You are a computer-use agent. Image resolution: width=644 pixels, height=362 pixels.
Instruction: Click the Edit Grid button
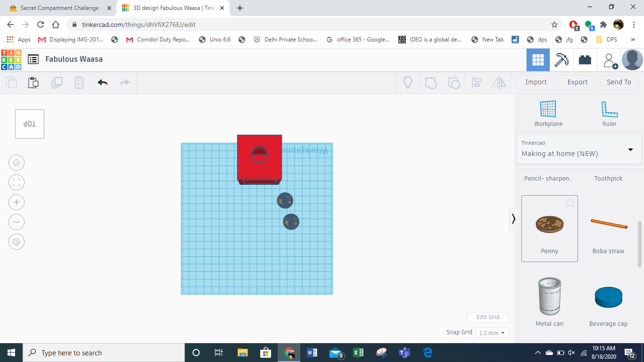tap(488, 317)
